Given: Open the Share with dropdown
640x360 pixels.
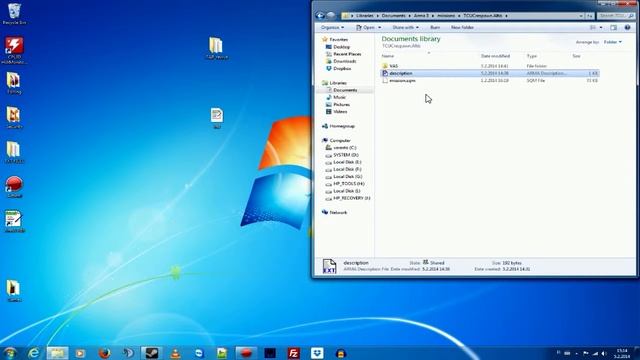Looking at the screenshot, I should pyautogui.click(x=405, y=27).
